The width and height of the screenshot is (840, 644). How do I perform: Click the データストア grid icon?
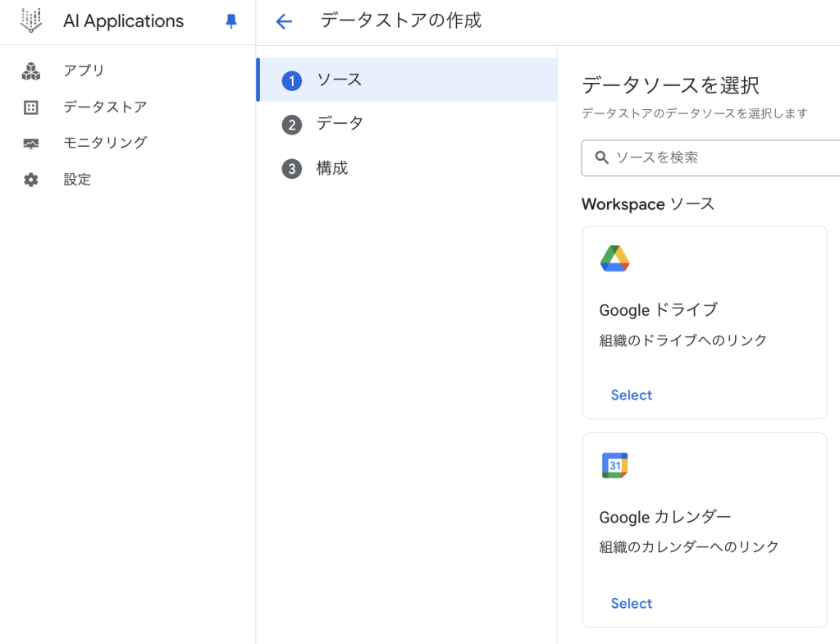pyautogui.click(x=31, y=107)
